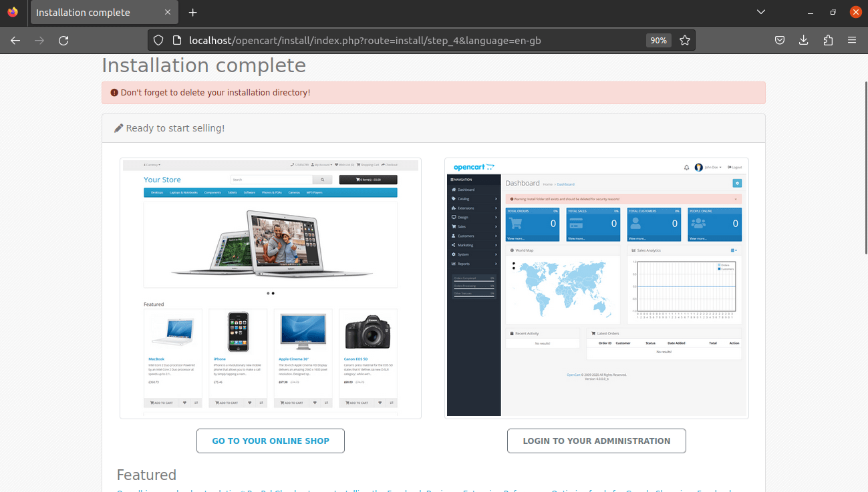The height and width of the screenshot is (492, 868).
Task: Open the Your Store storefront preview thumbnail
Action: [271, 288]
